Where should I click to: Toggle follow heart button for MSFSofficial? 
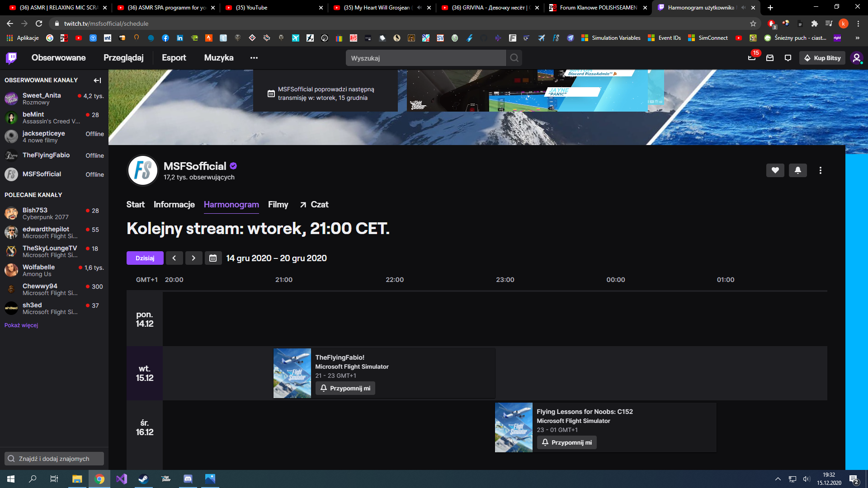[x=775, y=170]
